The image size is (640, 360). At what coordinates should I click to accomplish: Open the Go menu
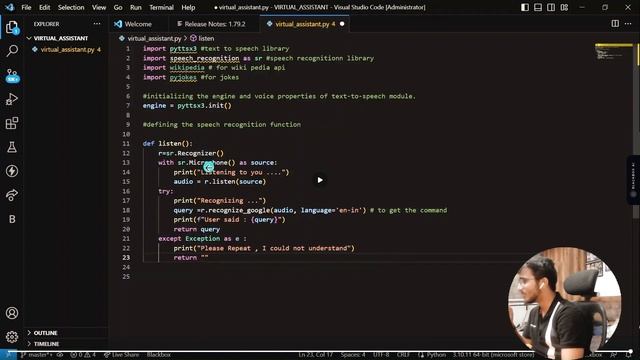[118, 7]
